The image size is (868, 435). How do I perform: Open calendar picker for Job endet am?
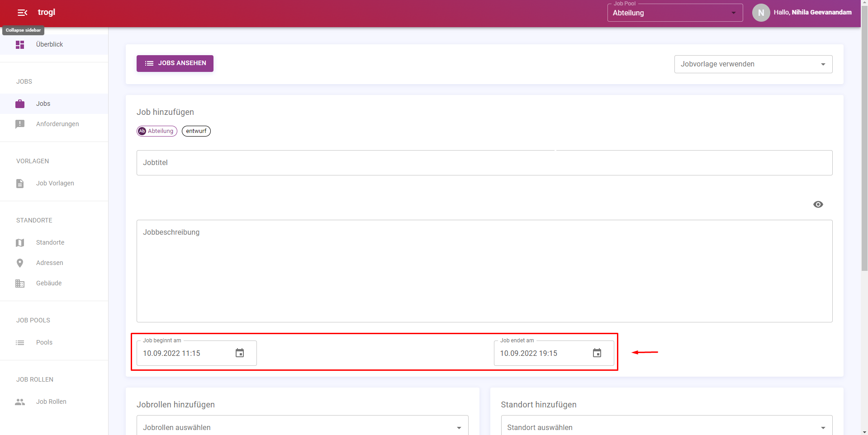pyautogui.click(x=597, y=353)
